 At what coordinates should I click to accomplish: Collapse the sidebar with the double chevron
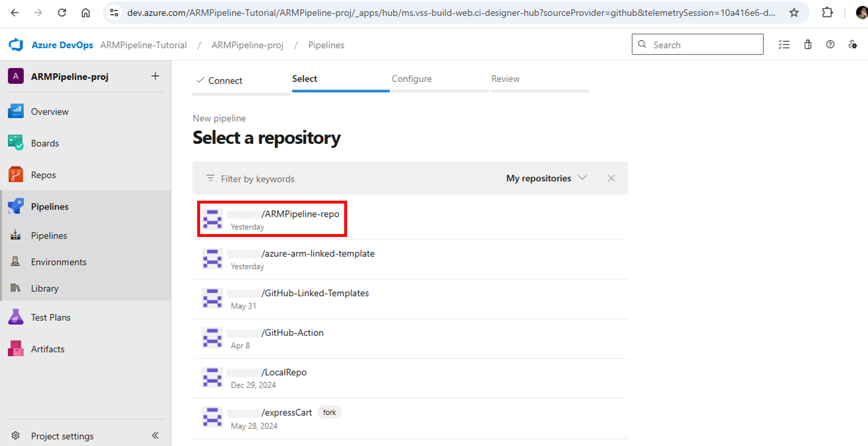tap(155, 435)
